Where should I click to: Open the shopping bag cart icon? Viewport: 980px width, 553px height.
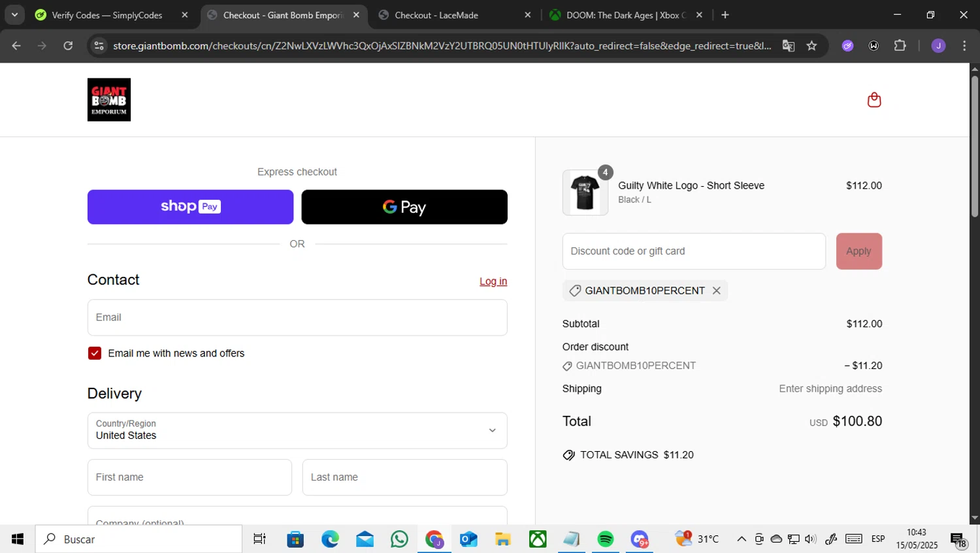tap(874, 100)
